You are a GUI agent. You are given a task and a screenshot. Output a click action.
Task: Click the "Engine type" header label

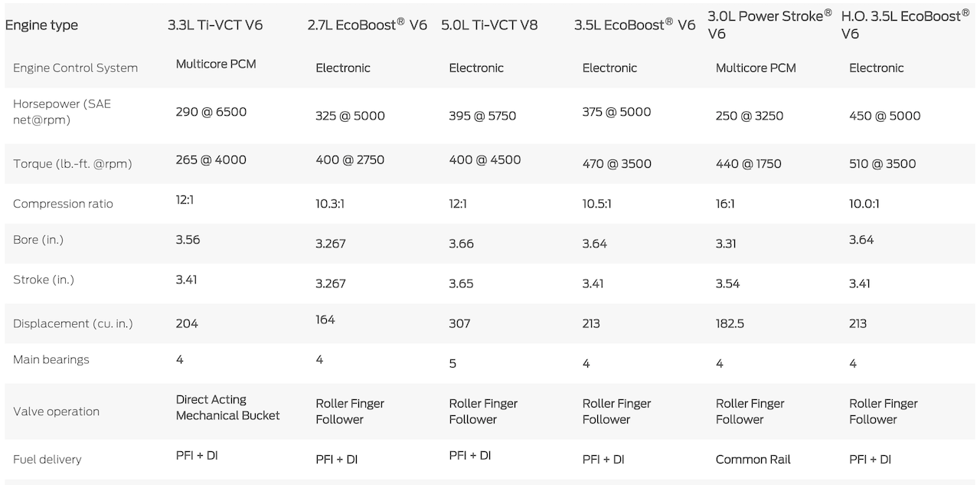click(x=41, y=25)
